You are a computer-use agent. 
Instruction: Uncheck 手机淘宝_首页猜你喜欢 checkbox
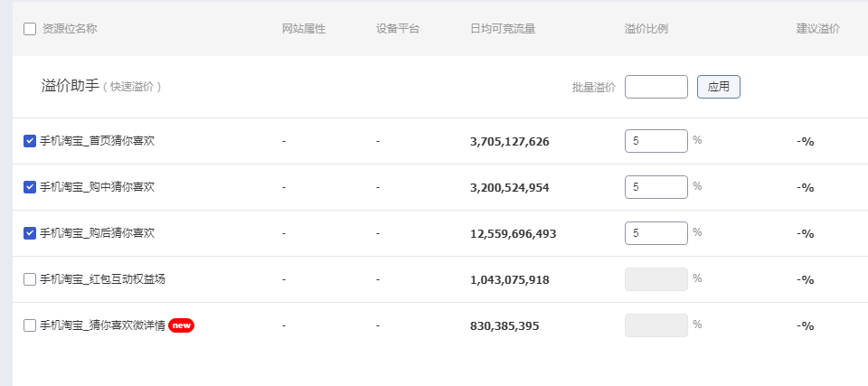[30, 141]
